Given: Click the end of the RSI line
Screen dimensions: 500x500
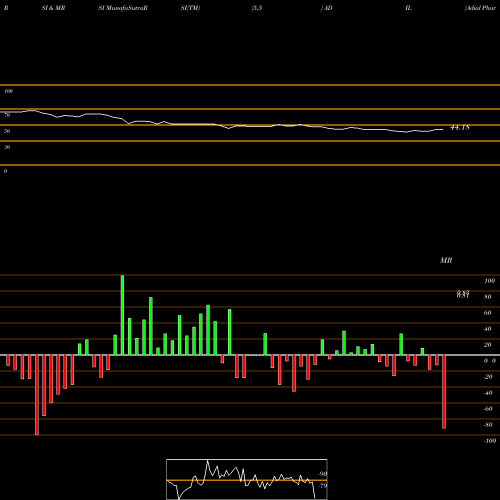Looking at the screenshot, I should pyautogui.click(x=443, y=129).
